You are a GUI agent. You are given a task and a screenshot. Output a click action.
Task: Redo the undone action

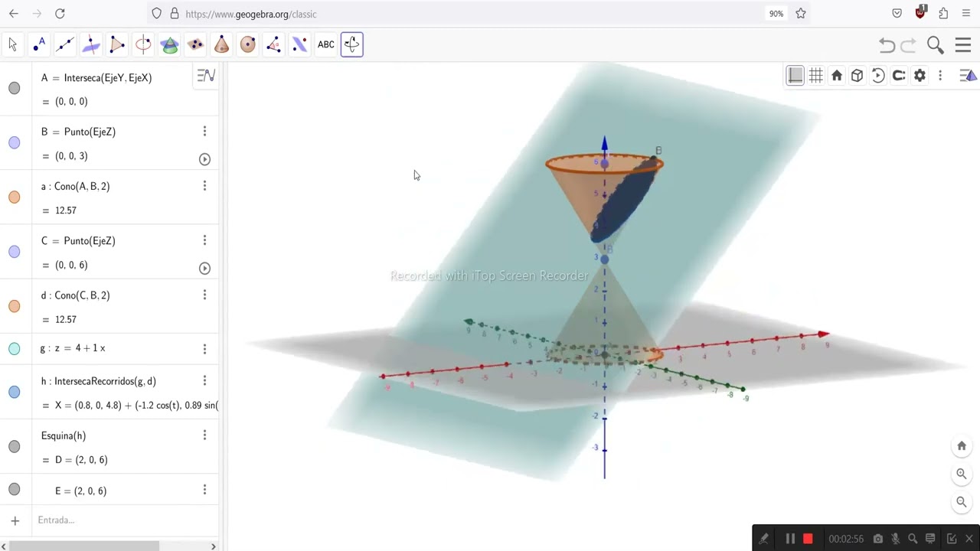pyautogui.click(x=909, y=46)
